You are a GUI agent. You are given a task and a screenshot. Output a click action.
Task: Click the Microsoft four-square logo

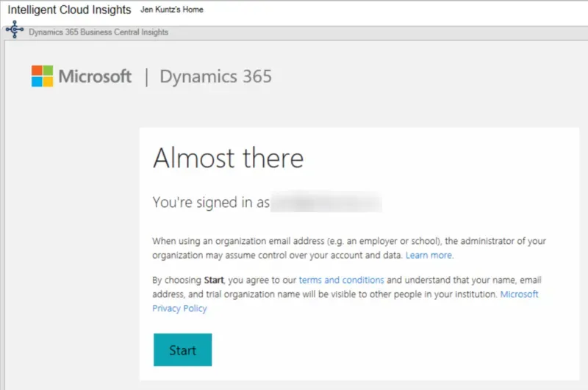(43, 76)
